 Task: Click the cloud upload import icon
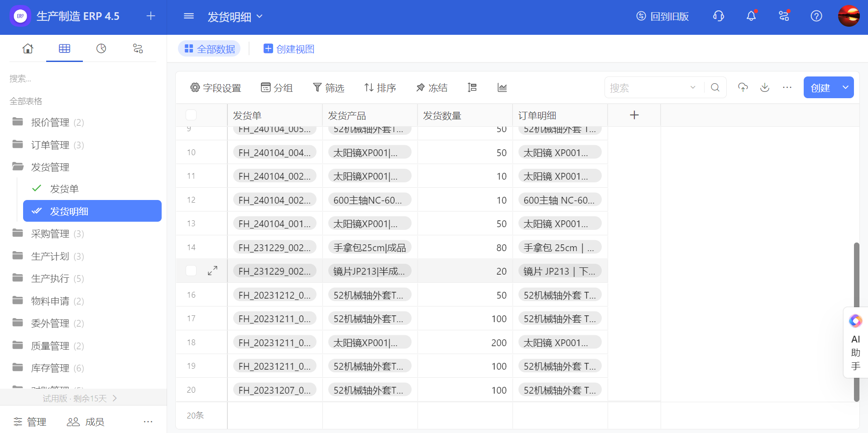(x=743, y=87)
